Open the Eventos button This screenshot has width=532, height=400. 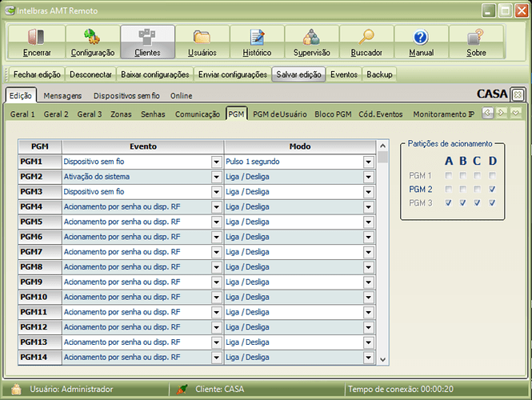coord(344,74)
